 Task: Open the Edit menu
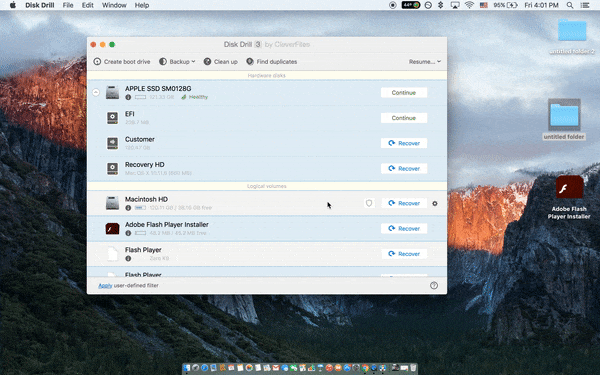[x=88, y=5]
